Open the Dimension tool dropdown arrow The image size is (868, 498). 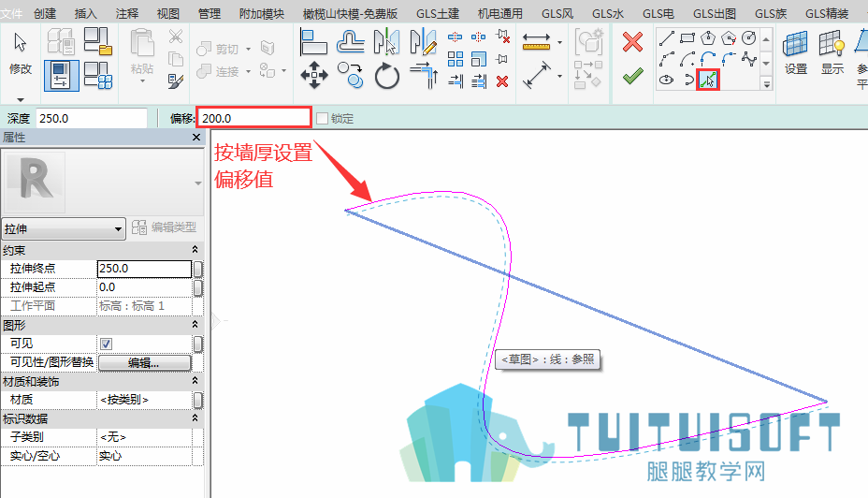[559, 76]
